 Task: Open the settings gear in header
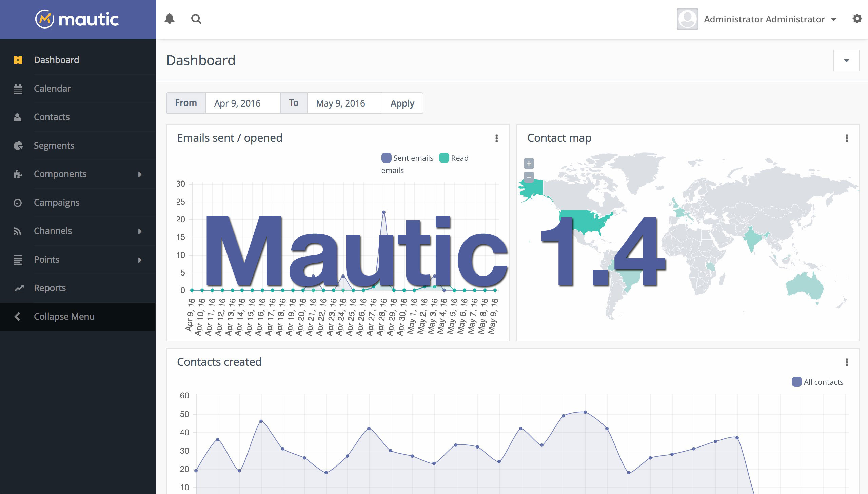point(857,19)
